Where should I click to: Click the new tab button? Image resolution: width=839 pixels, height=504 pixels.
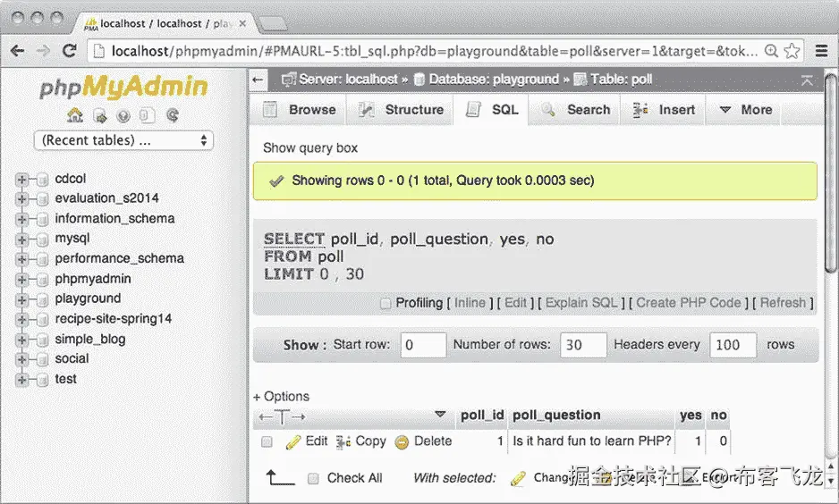click(272, 23)
